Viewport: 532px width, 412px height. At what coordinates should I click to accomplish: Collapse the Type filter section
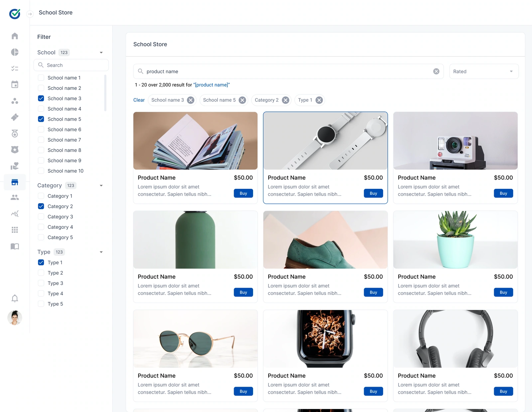click(101, 252)
